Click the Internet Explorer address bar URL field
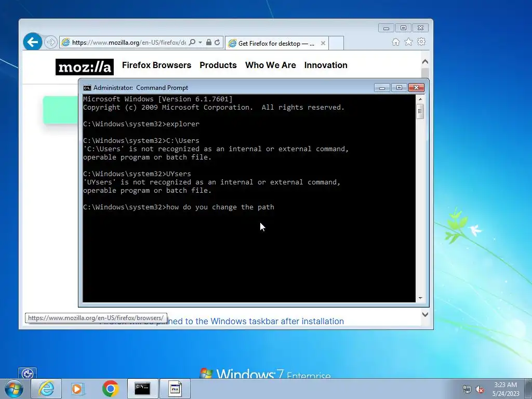The image size is (532, 399). point(129,43)
